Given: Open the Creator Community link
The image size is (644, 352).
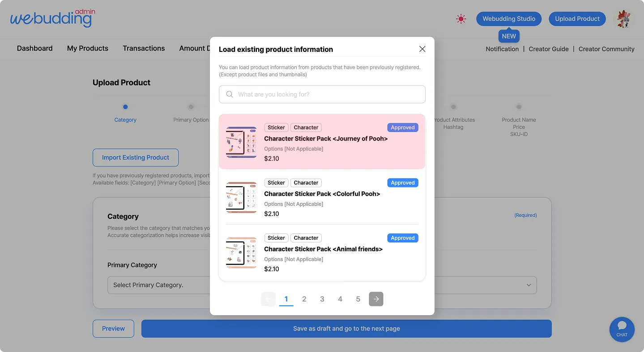Looking at the screenshot, I should [x=606, y=49].
